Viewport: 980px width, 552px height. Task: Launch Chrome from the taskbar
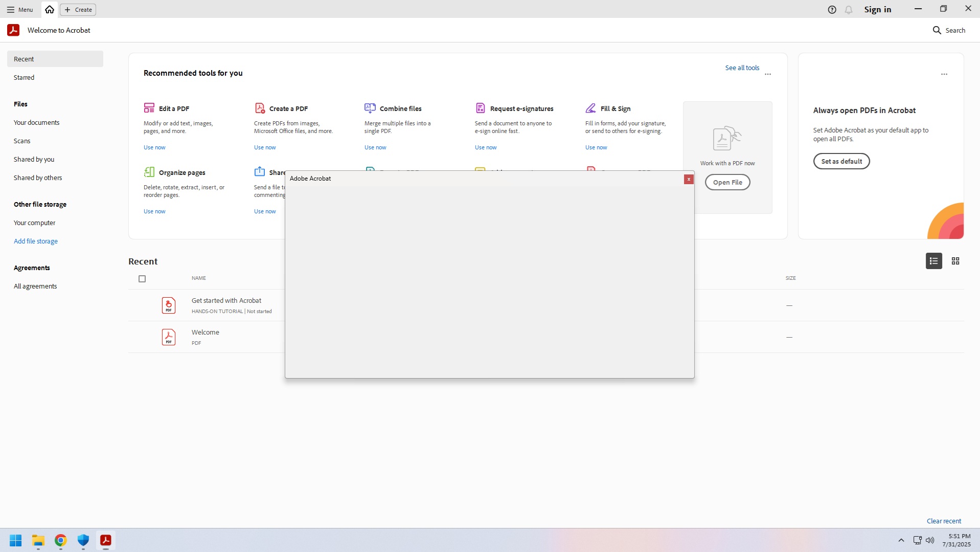pyautogui.click(x=61, y=540)
